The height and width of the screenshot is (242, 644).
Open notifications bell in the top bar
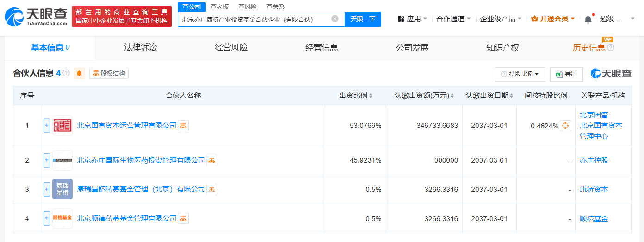tap(588, 19)
